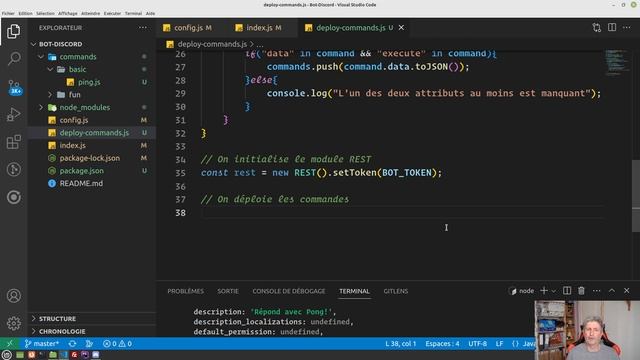Open the Run and Debug view
The width and height of the screenshot is (640, 360).
(x=13, y=115)
